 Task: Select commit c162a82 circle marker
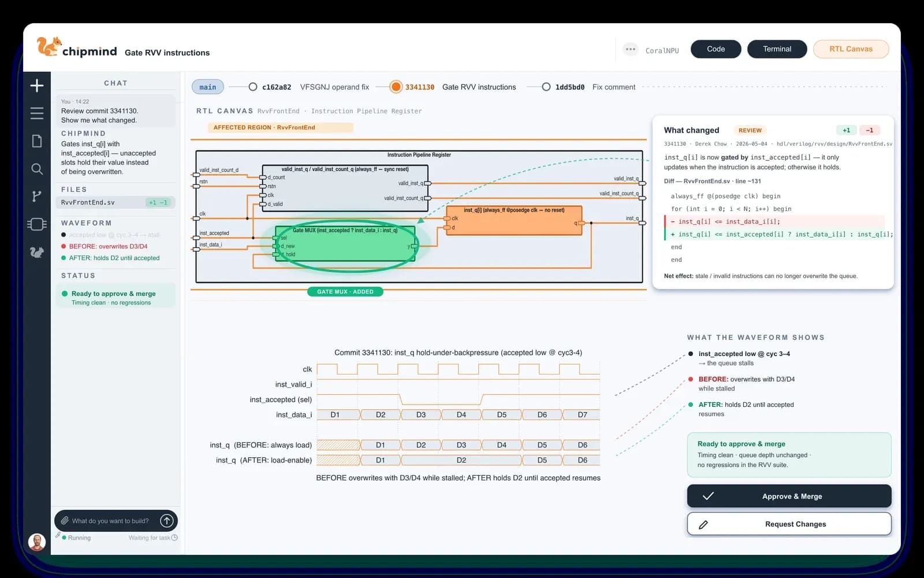coord(253,87)
